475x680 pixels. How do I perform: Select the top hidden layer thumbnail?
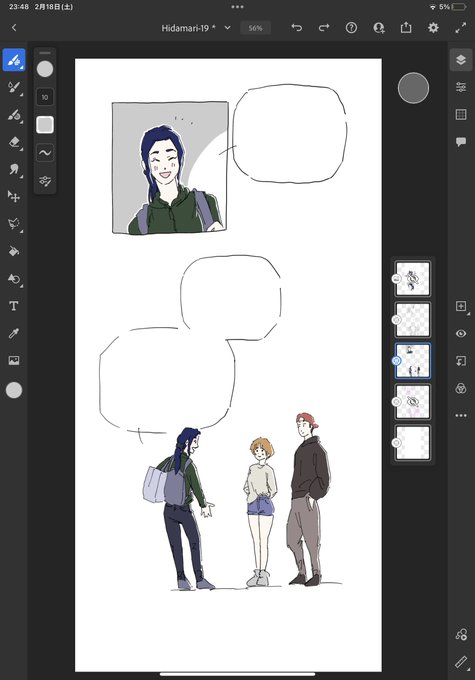[x=413, y=279]
